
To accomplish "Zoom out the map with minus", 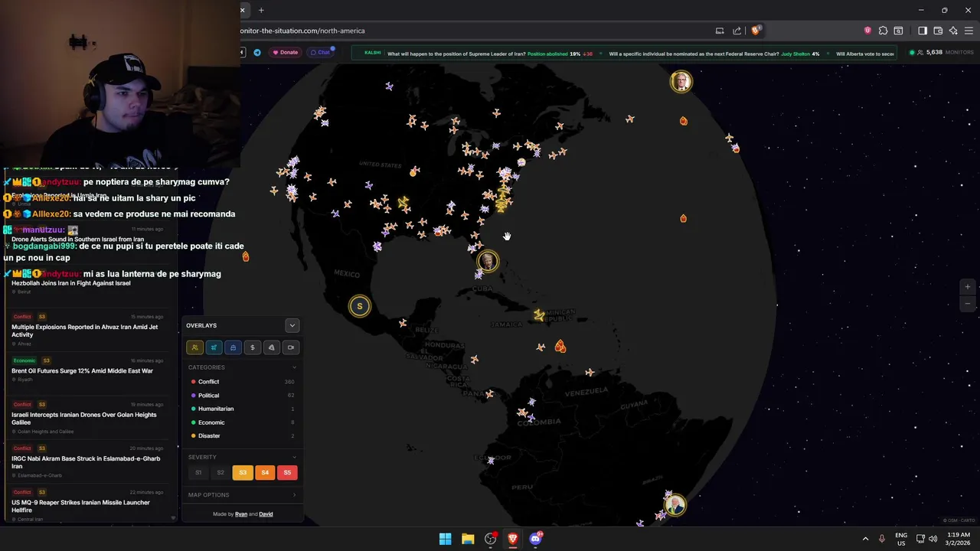I will 968,304.
